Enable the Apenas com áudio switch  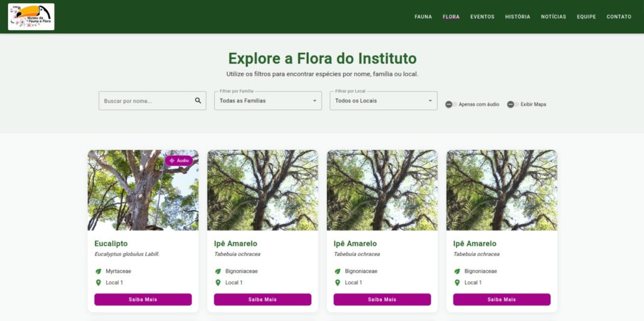coord(451,104)
